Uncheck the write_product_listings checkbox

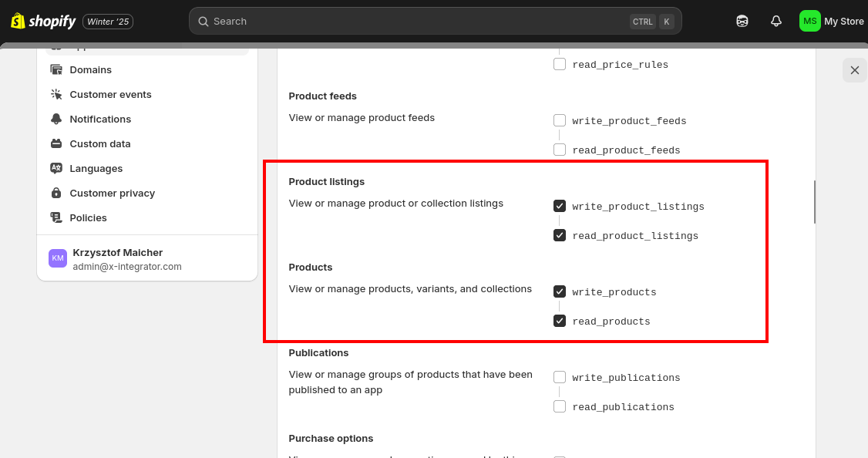560,206
